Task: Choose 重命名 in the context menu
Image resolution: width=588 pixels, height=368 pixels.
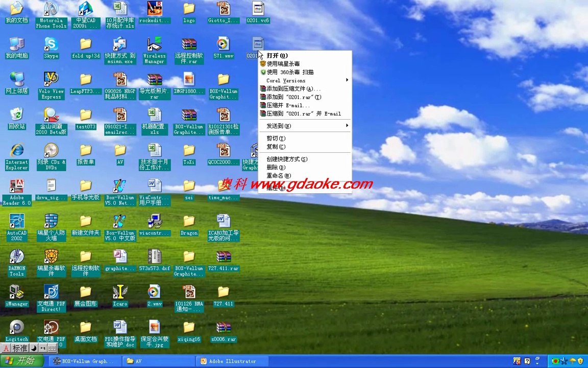Action: coord(305,175)
